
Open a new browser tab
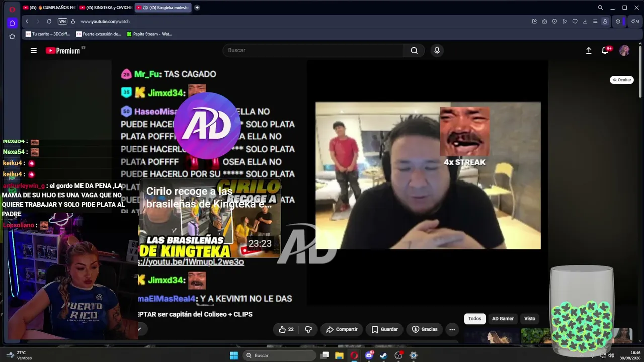(197, 8)
